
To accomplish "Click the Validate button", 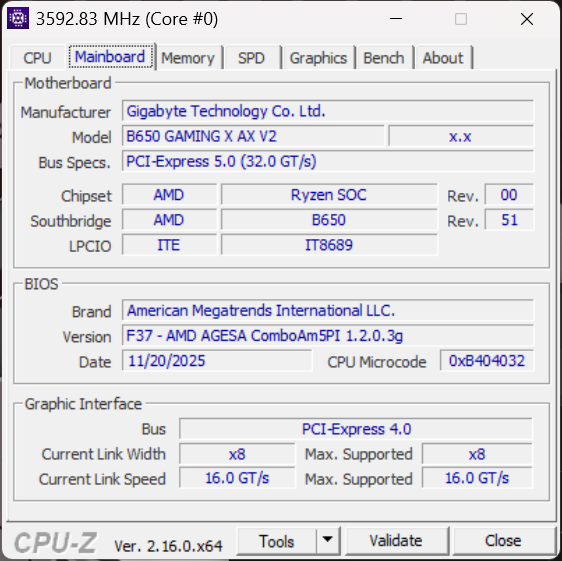I will pyautogui.click(x=396, y=541).
